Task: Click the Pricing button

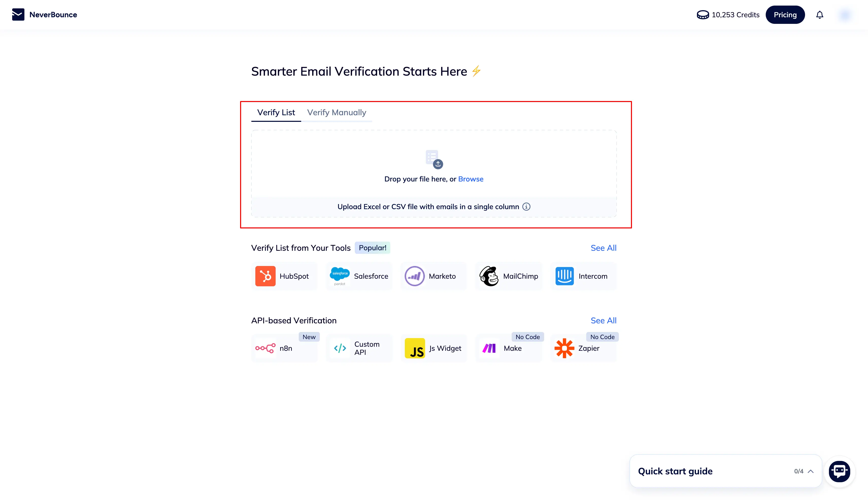Action: coord(785,15)
